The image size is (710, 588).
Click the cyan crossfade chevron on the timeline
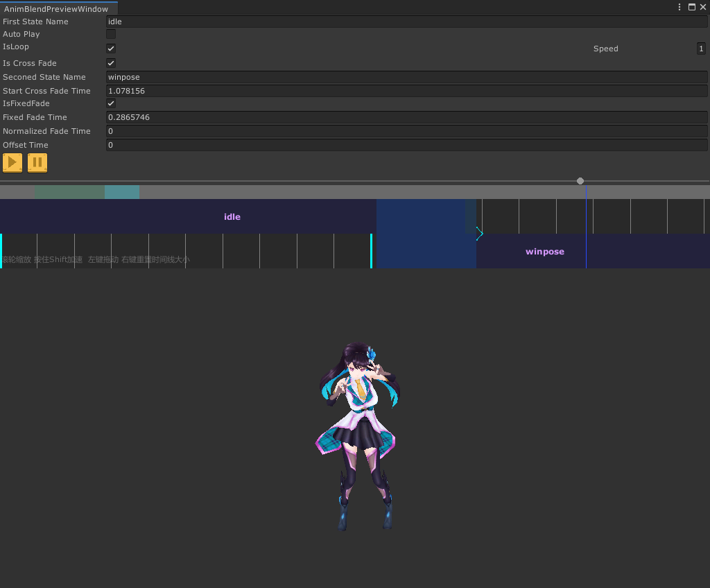click(x=478, y=234)
